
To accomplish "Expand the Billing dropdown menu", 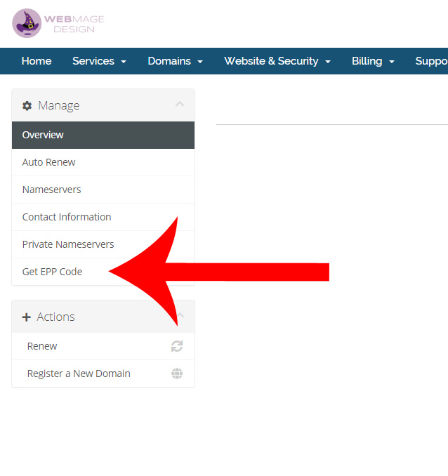I will (373, 61).
